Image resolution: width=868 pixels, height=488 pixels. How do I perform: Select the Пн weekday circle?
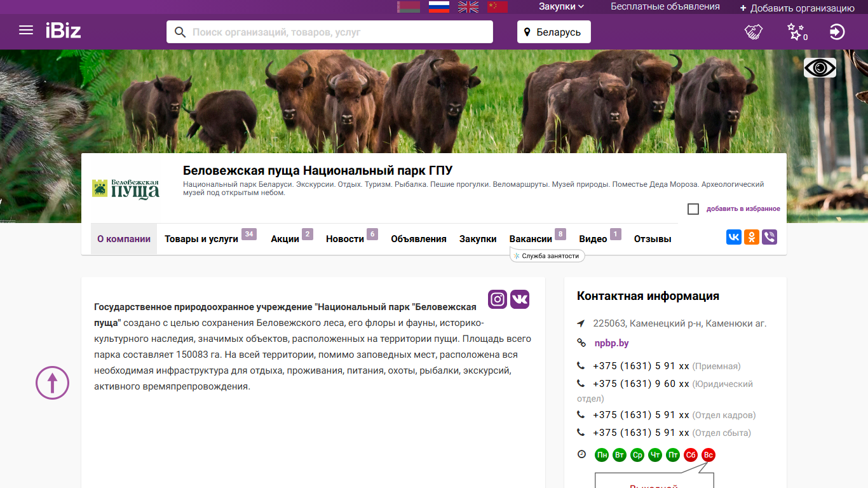[x=602, y=455]
